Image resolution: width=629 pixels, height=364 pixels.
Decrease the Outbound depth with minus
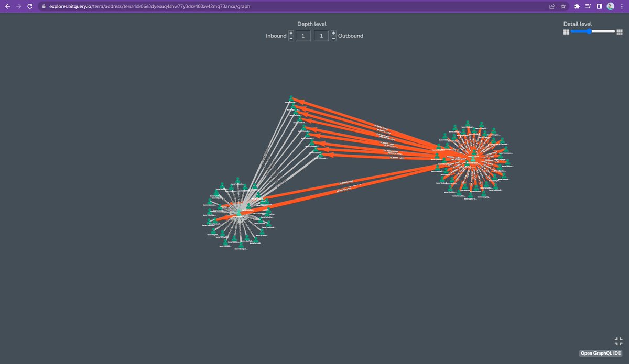click(x=333, y=38)
